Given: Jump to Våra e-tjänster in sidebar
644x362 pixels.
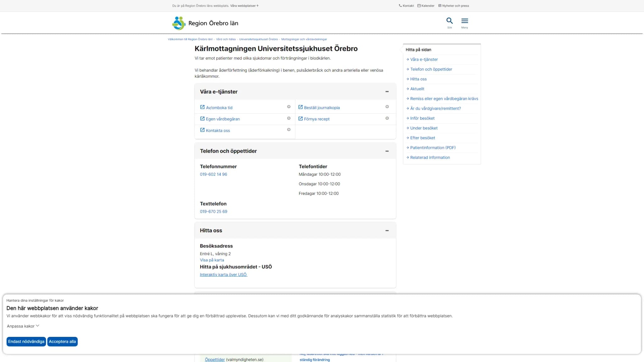Looking at the screenshot, I should click(424, 59).
